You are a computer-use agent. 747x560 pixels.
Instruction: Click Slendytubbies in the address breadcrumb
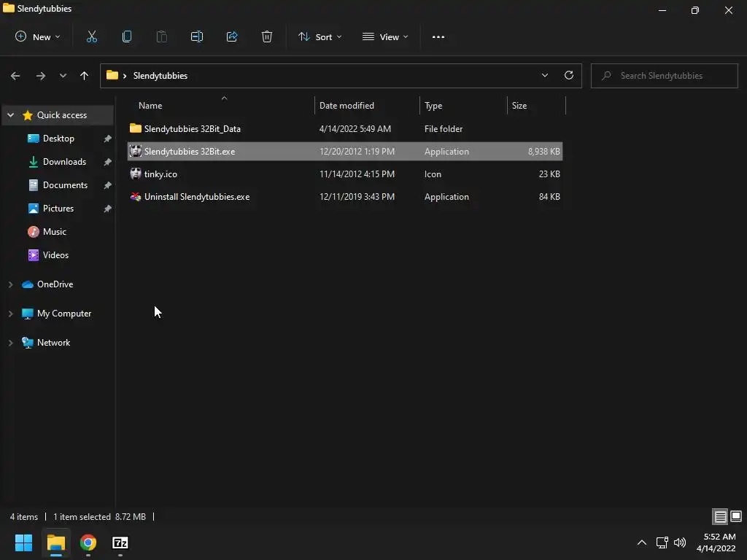tap(160, 76)
